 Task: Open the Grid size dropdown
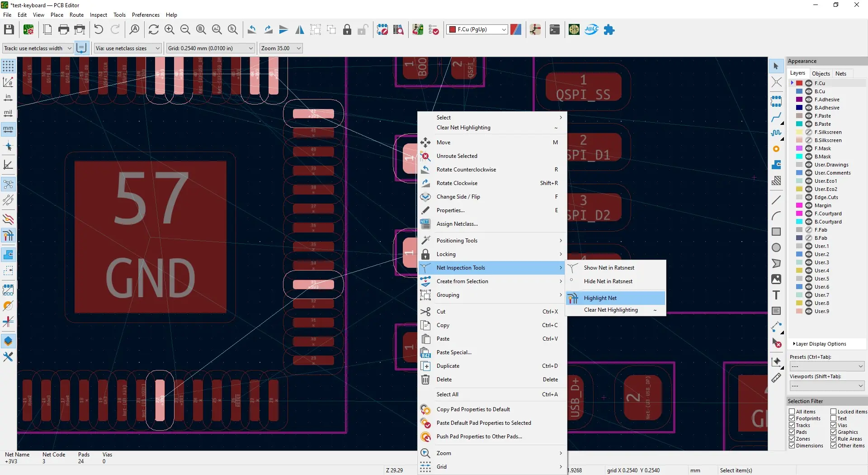point(211,48)
